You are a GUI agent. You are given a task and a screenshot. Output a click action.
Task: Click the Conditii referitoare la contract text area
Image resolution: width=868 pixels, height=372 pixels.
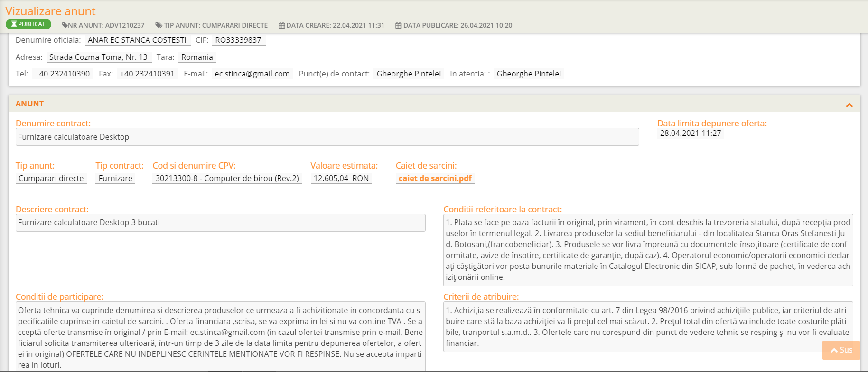[x=648, y=250]
